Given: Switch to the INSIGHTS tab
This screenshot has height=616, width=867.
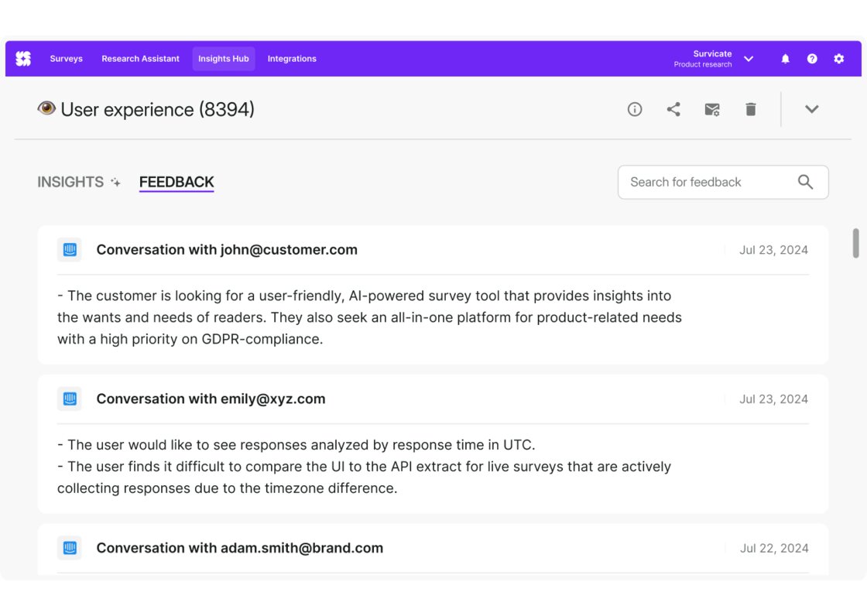Looking at the screenshot, I should coord(70,182).
